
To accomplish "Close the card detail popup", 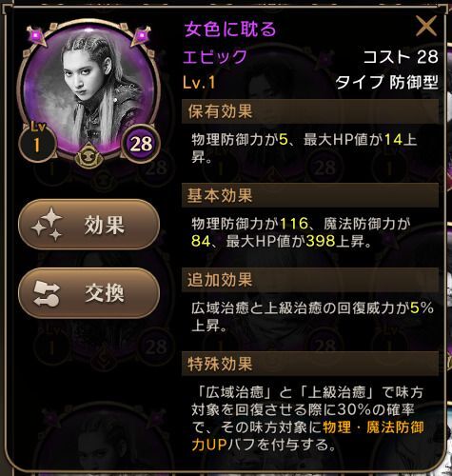I will (x=426, y=27).
